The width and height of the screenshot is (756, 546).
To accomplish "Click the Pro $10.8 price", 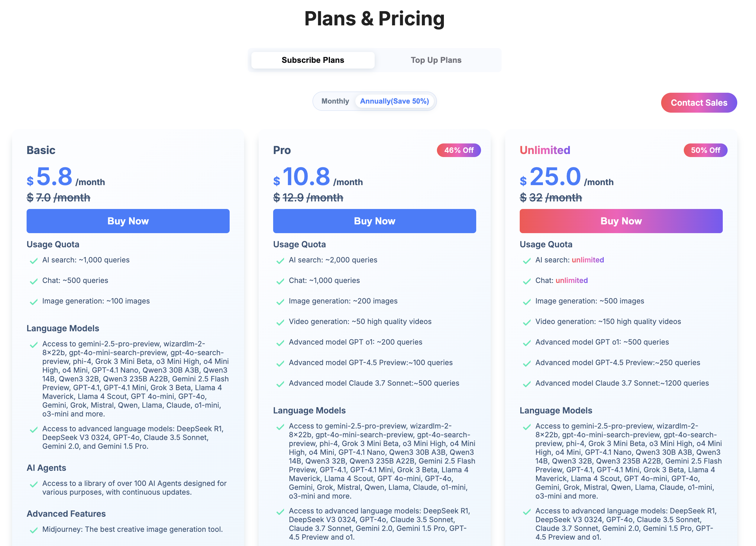I will click(x=306, y=177).
